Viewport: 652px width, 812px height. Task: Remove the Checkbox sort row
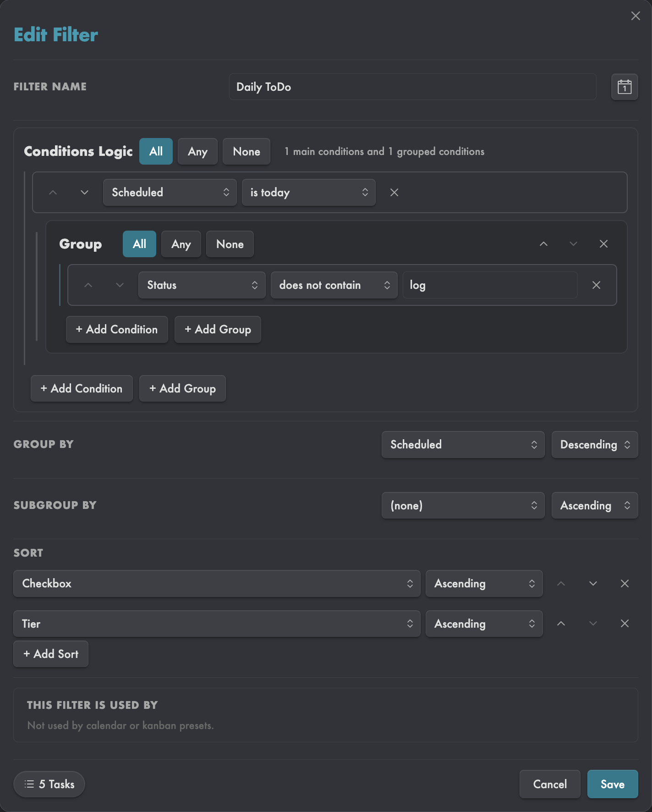(x=625, y=584)
